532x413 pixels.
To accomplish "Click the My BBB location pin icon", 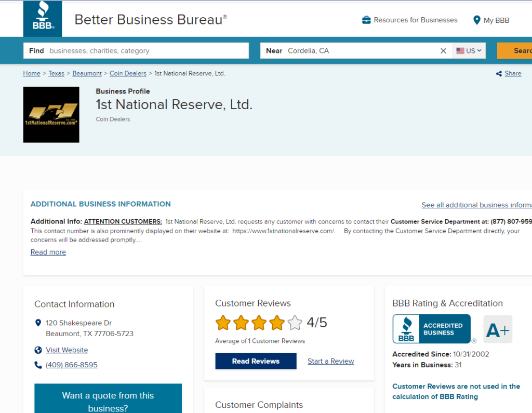I will [477, 20].
